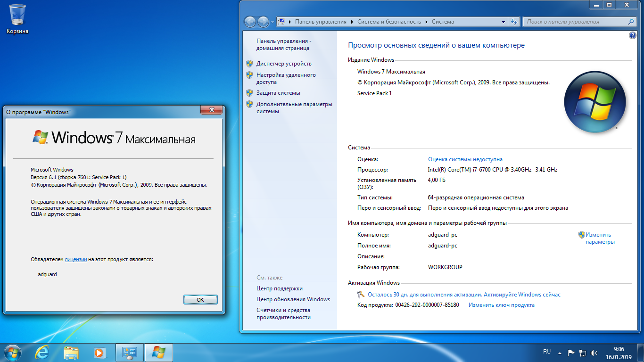Open Центр поддержки link

click(280, 288)
